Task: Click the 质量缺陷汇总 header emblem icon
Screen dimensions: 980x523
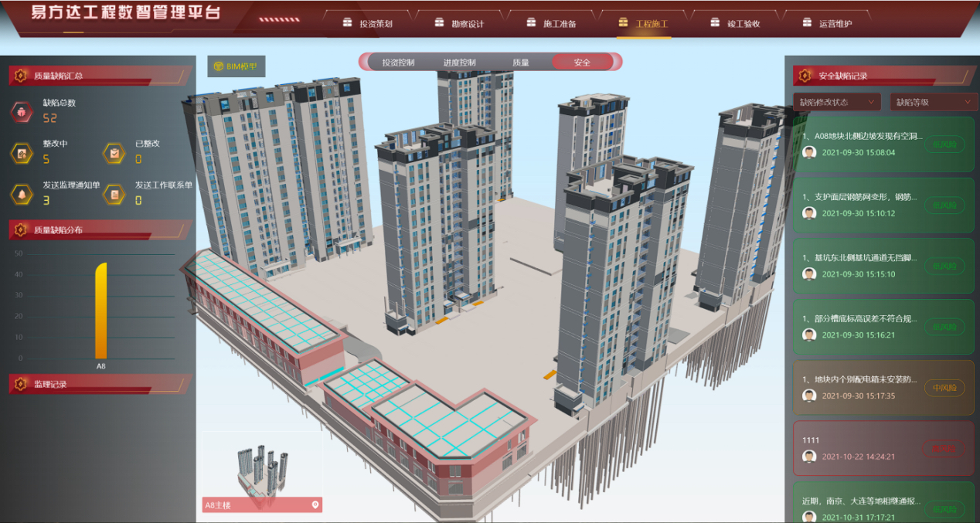Action: pos(21,76)
